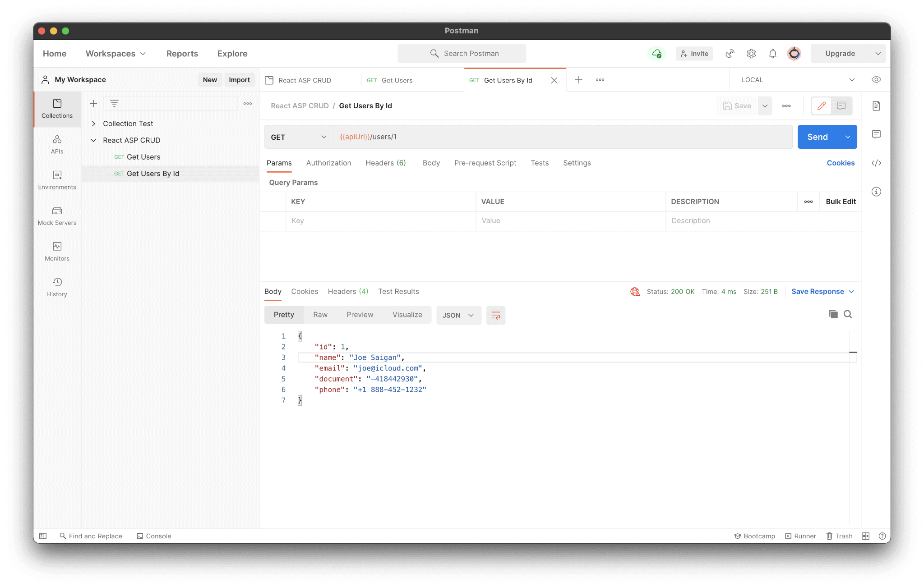This screenshot has width=924, height=587.
Task: Open the response Cookies tab
Action: click(305, 292)
